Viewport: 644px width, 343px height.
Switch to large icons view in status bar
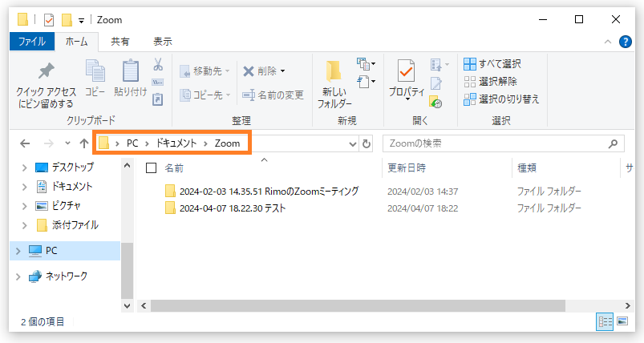[x=622, y=321]
